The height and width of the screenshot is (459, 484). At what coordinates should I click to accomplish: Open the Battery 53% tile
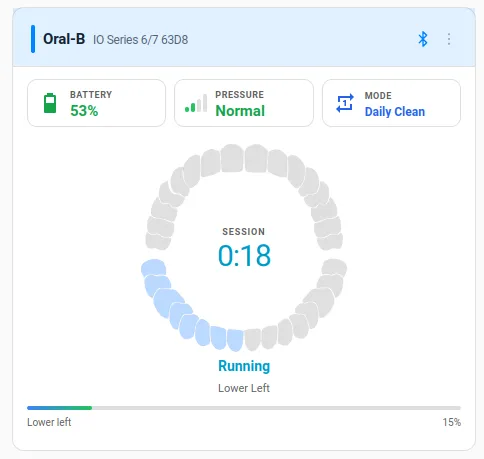click(96, 103)
